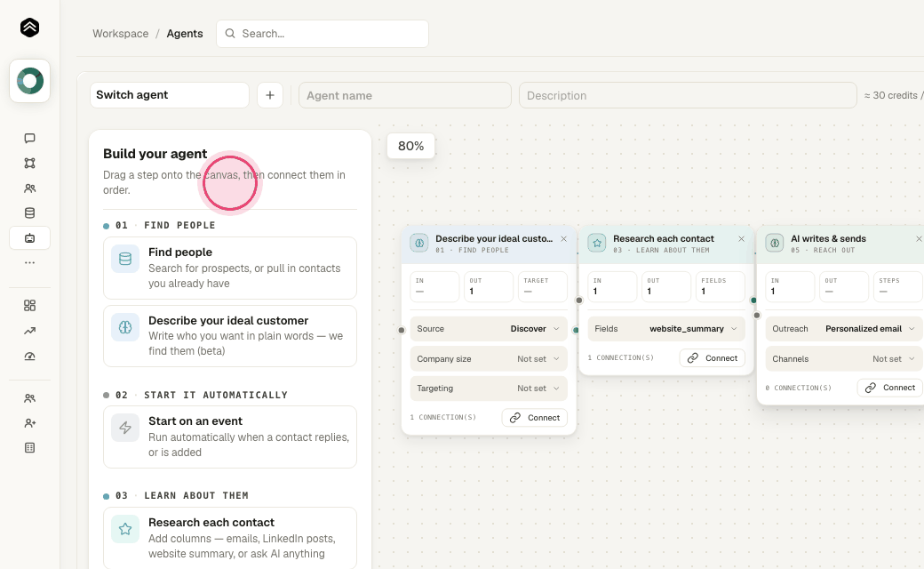This screenshot has width=924, height=569.
Task: Click the brain icon on AI writes & sends node
Action: [775, 243]
